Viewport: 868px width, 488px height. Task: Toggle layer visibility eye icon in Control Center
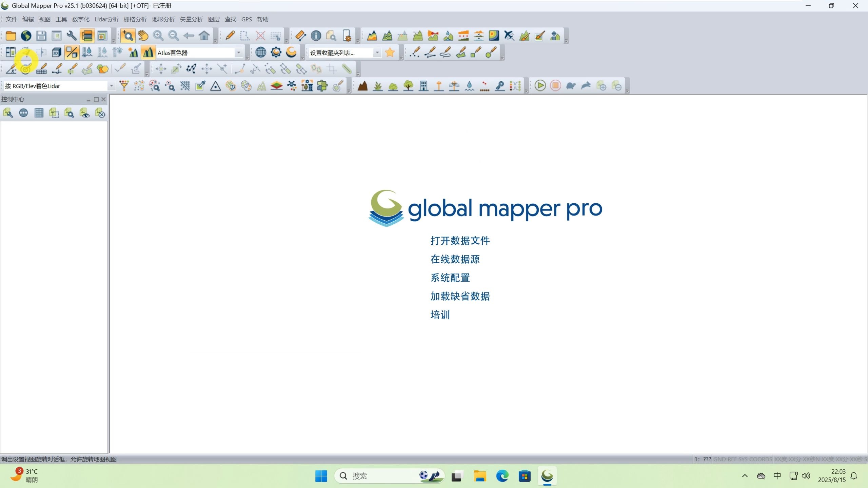85,113
